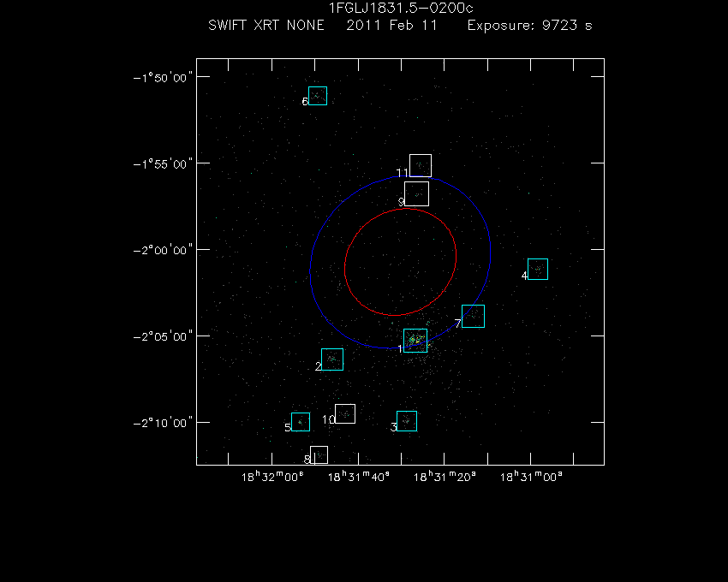Click right ascension label 18h31m00s
Viewport: 728px width, 582px height.
coord(531,476)
